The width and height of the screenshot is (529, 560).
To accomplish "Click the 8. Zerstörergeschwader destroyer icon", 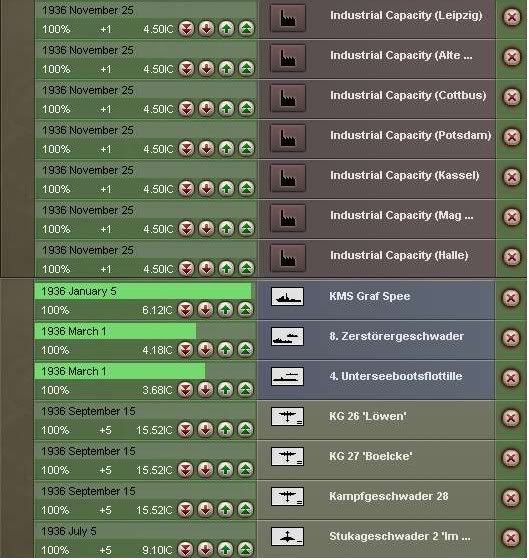I will click(x=287, y=337).
